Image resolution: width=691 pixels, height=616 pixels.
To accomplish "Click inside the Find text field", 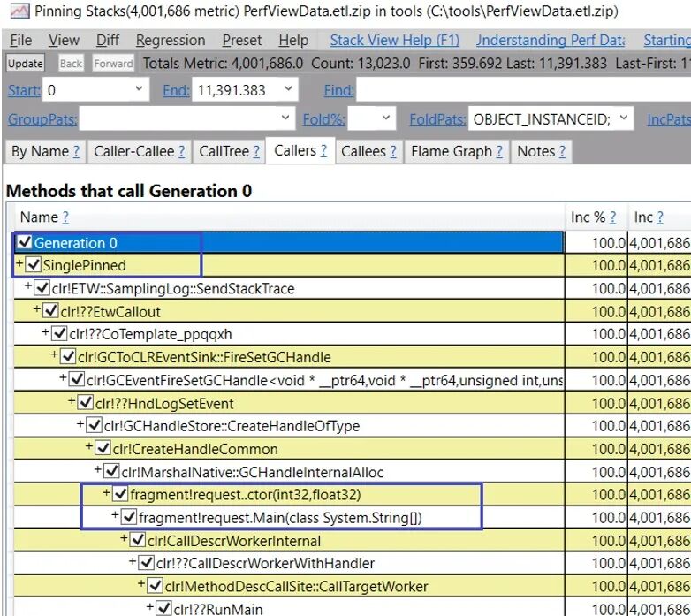I will [x=523, y=90].
